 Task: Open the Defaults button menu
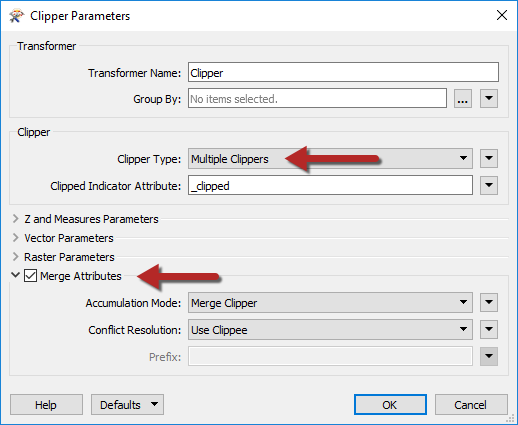tap(127, 405)
